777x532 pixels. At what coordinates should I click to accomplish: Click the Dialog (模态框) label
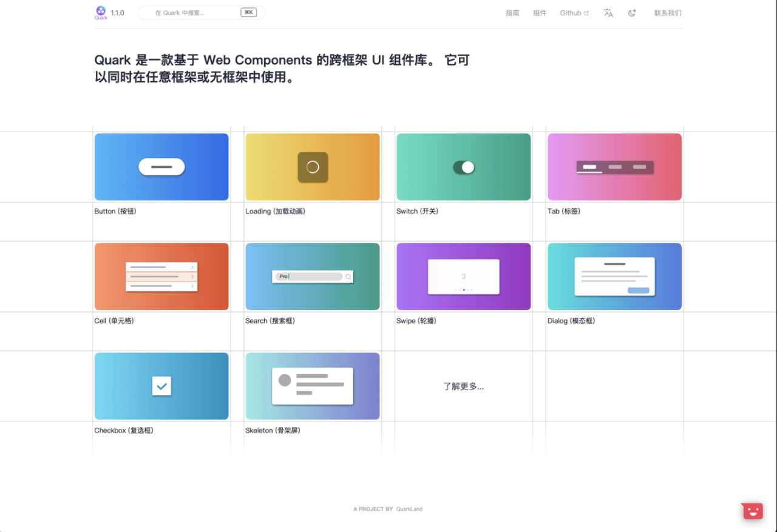point(571,321)
